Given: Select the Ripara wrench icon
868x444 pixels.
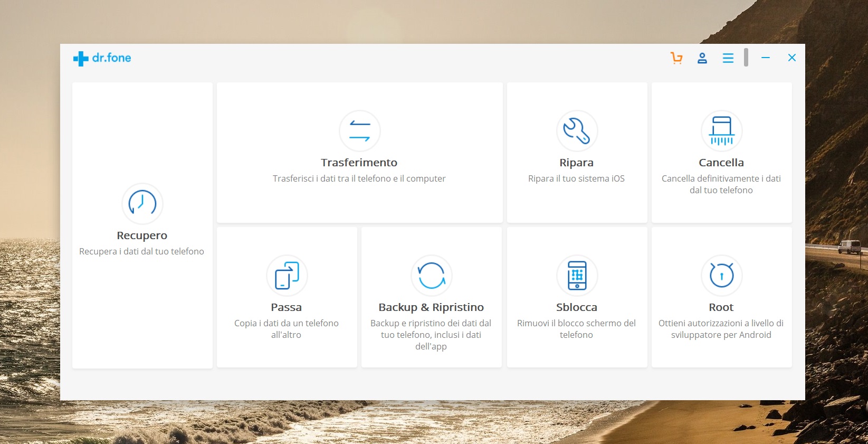Looking at the screenshot, I should tap(577, 130).
